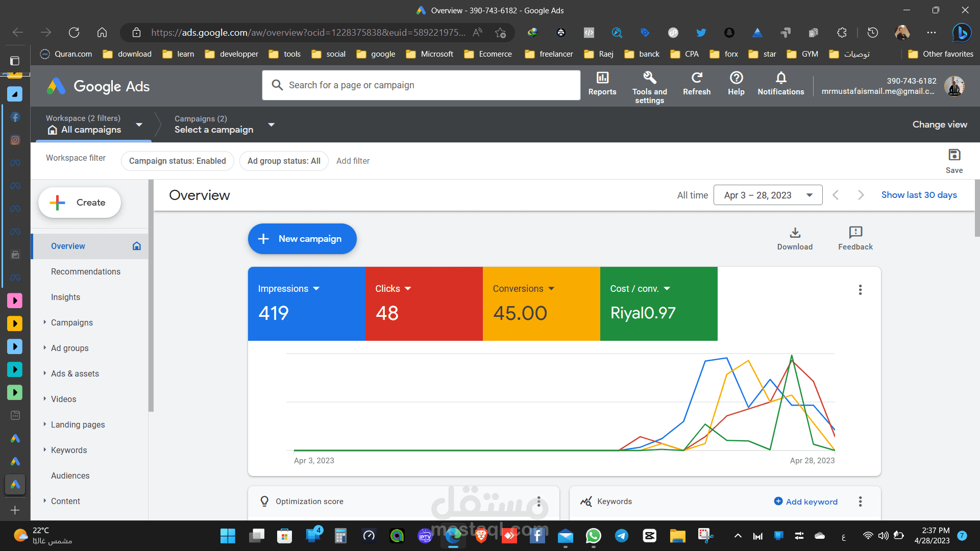Change the Conversions metric dropdown

(x=523, y=289)
